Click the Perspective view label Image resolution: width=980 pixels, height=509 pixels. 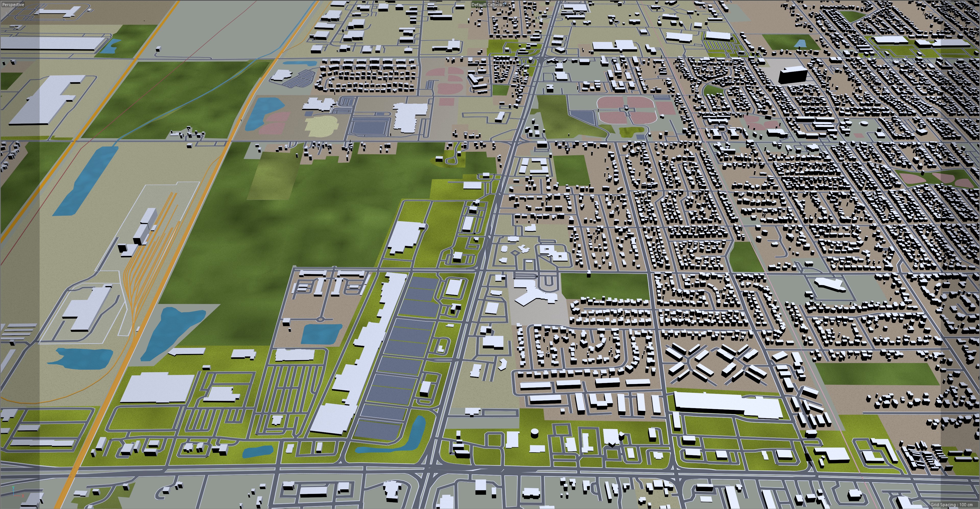point(13,5)
